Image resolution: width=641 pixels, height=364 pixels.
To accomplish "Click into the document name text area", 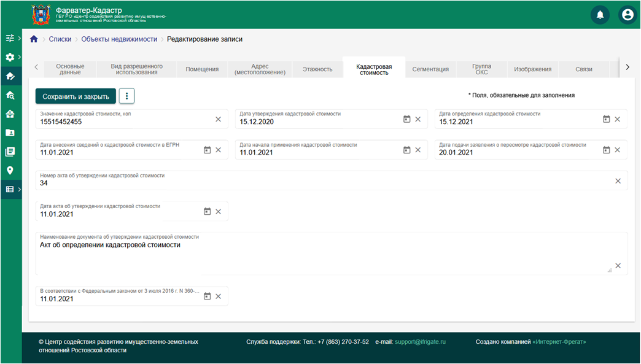I will click(x=319, y=255).
